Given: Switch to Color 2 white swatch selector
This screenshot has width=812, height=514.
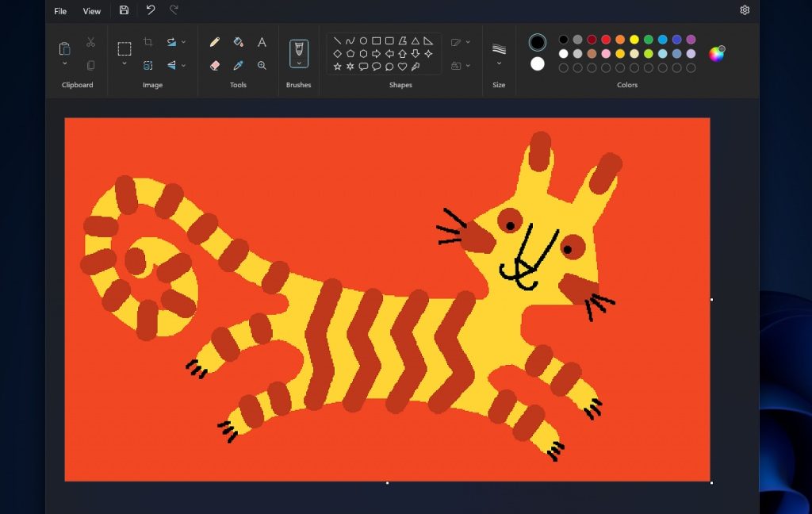Looking at the screenshot, I should [x=538, y=64].
